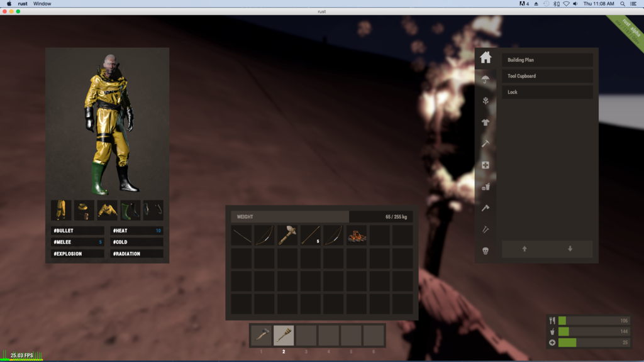Select the arrow stack showing 5
Screen dimensions: 644x362
tap(310, 235)
